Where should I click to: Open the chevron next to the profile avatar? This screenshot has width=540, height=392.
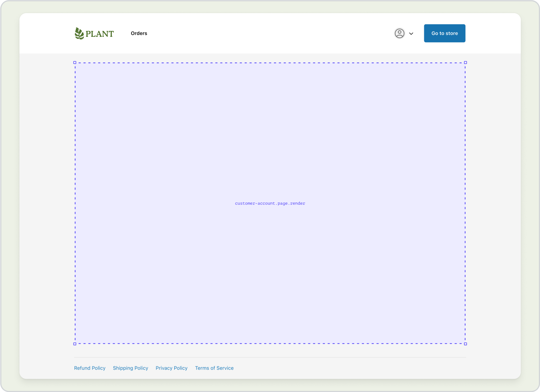(x=411, y=33)
